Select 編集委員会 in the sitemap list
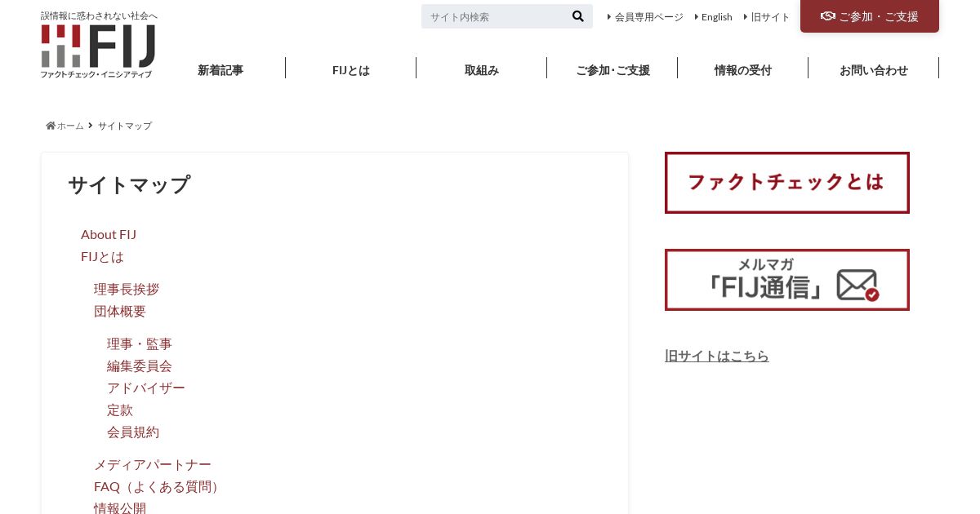Screen dimensions: 980x514 [140, 366]
